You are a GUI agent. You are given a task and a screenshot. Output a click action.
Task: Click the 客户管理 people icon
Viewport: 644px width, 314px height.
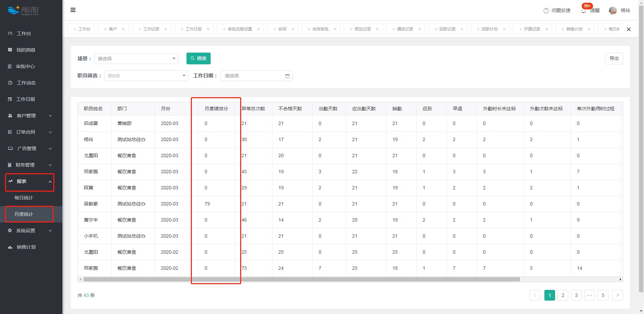[x=10, y=116]
